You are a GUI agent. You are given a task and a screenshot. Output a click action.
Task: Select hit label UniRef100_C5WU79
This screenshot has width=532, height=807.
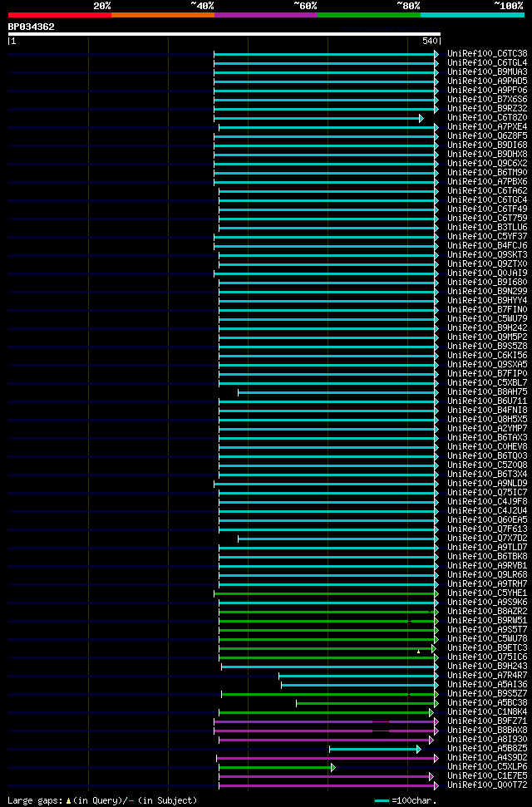tap(487, 320)
